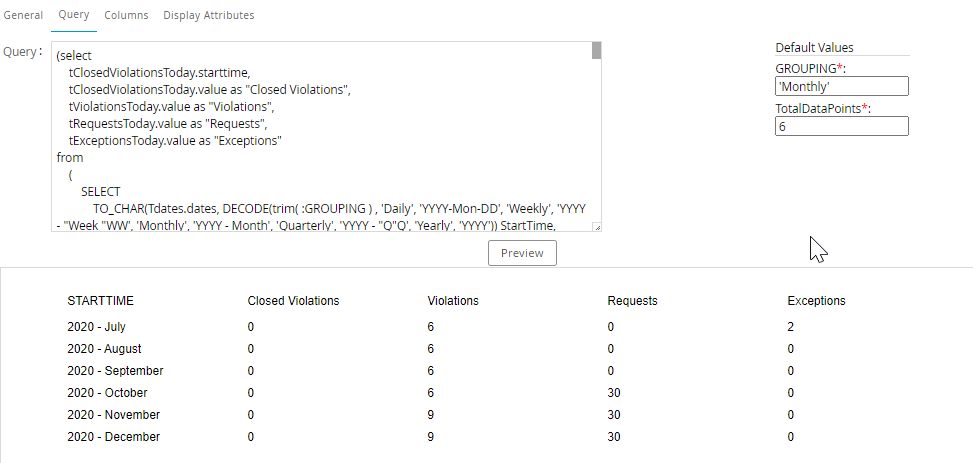Click the STARTTIME column header
This screenshot has width=973, height=463.
[x=101, y=301]
